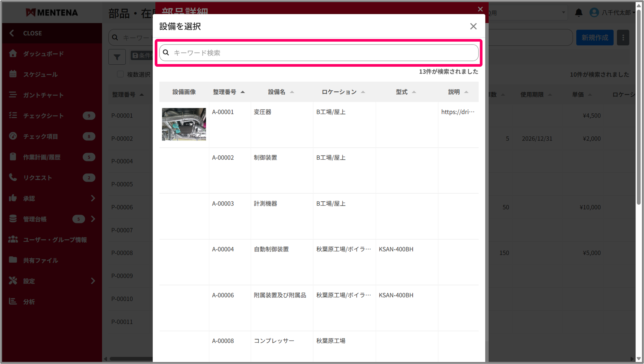Image resolution: width=644 pixels, height=364 pixels.
Task: Open the Dashboard home icon
Action: 13,54
